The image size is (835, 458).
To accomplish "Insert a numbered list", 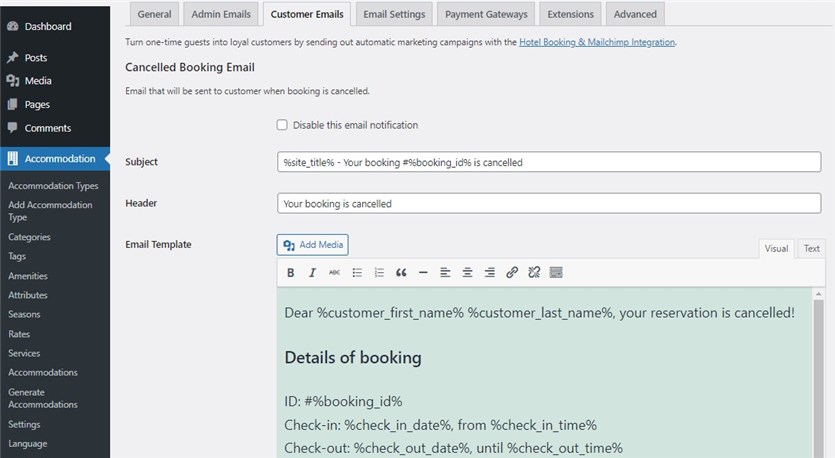I will (x=379, y=273).
